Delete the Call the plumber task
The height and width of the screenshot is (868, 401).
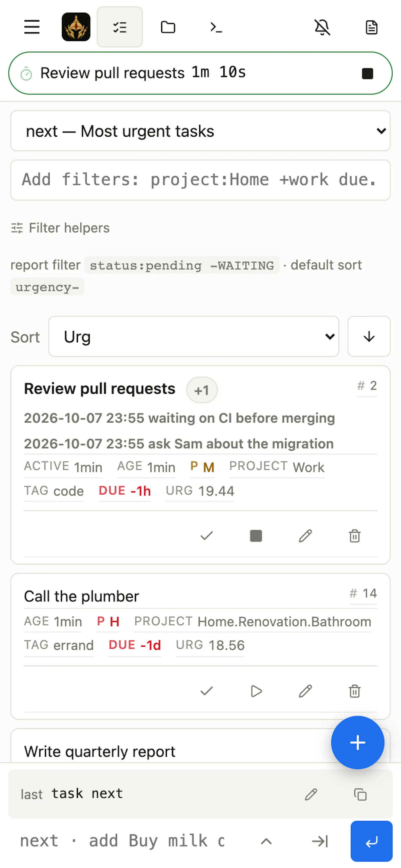354,692
